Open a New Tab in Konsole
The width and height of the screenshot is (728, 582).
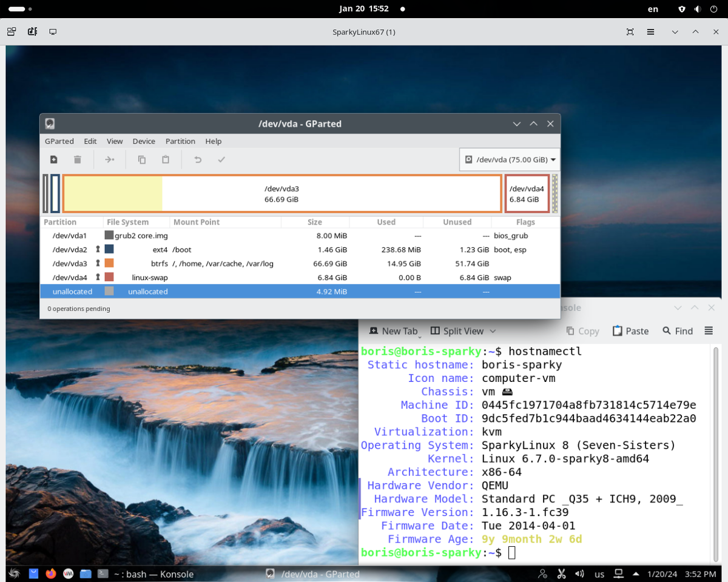pyautogui.click(x=394, y=330)
